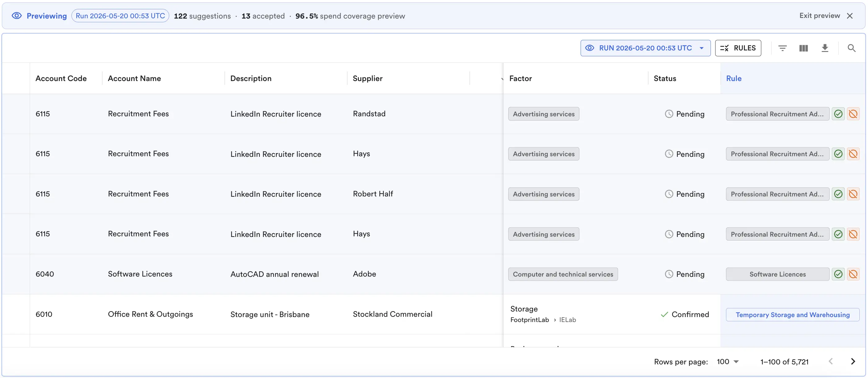Go to the previous page of rows
The width and height of the screenshot is (868, 378).
pyautogui.click(x=831, y=362)
